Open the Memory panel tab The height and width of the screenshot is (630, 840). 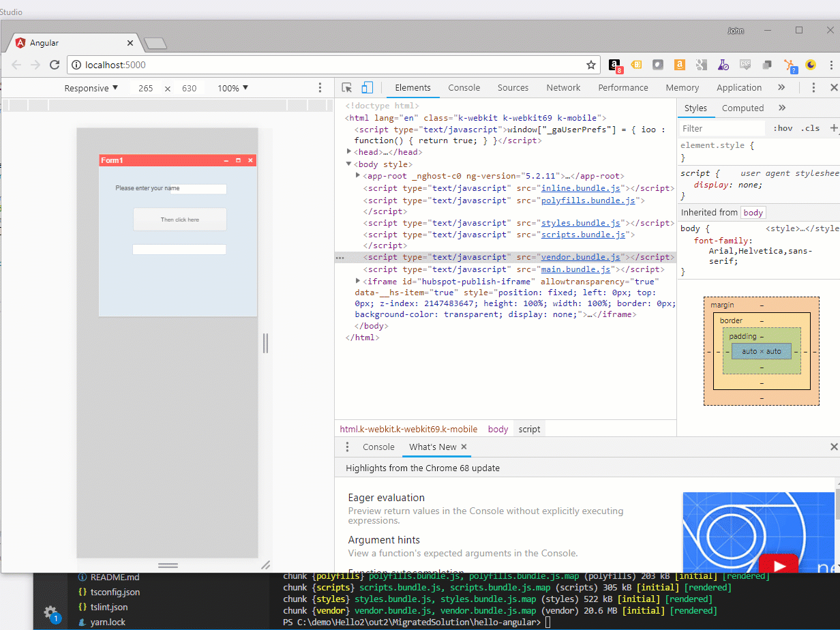click(x=682, y=87)
